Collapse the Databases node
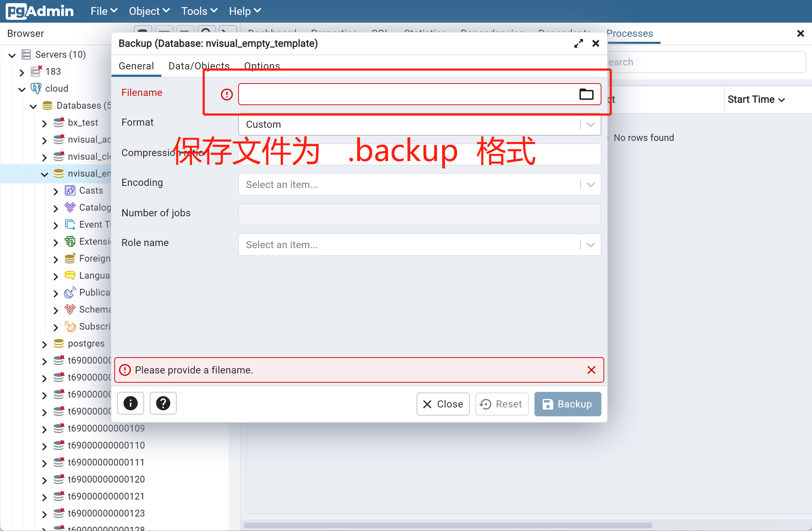 coord(33,106)
